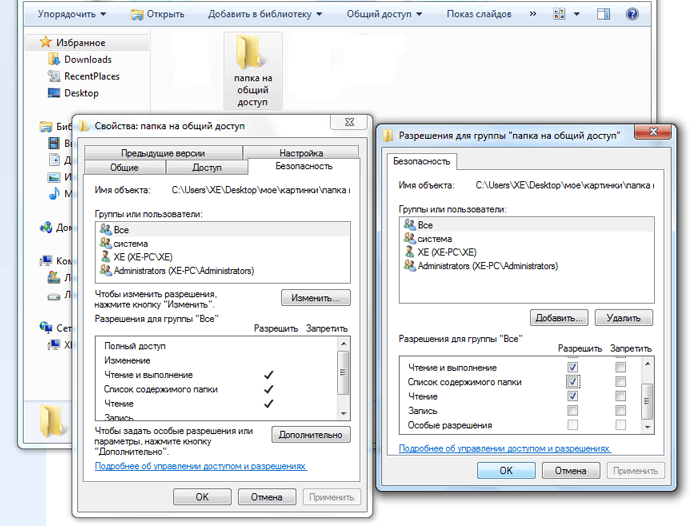
Task: Switch to the 'Доступ' tab
Action: (x=206, y=168)
